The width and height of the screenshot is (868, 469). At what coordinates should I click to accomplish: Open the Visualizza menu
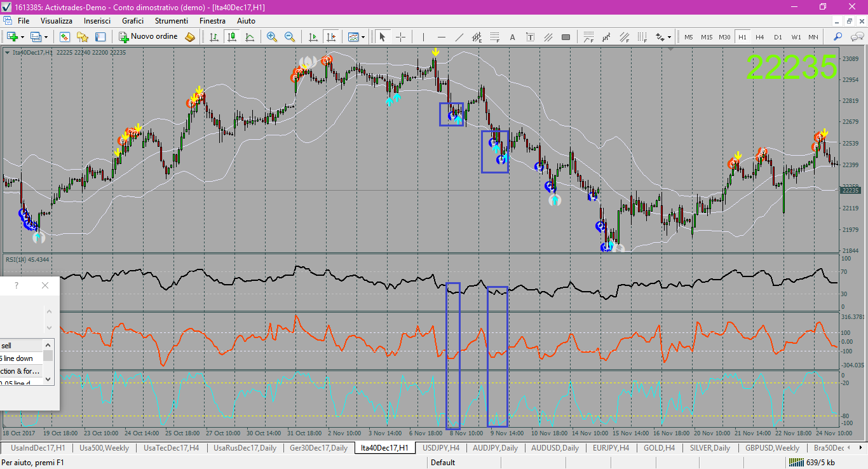(x=57, y=21)
